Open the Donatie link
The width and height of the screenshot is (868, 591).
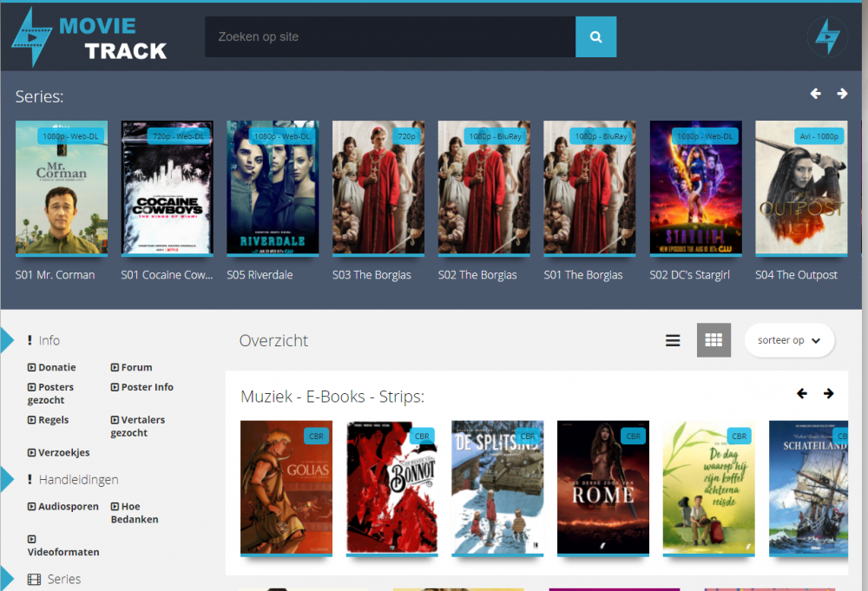pos(56,367)
